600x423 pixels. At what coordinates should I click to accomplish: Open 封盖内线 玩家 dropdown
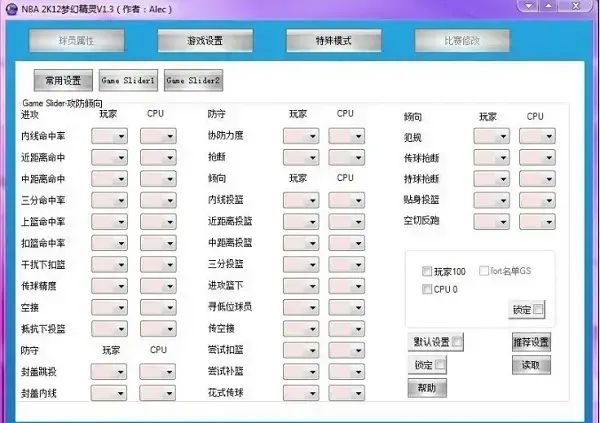(x=109, y=393)
